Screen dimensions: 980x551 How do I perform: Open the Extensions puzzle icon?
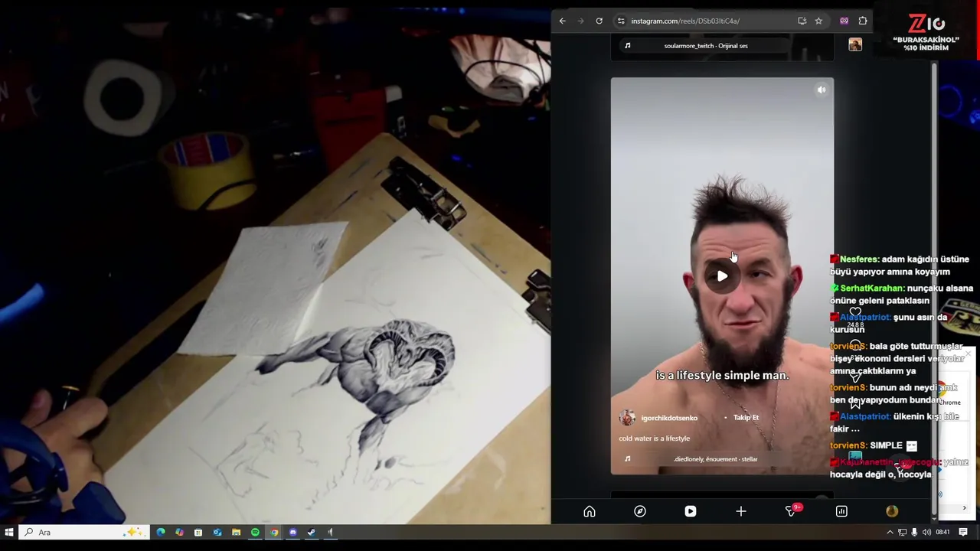pos(863,21)
